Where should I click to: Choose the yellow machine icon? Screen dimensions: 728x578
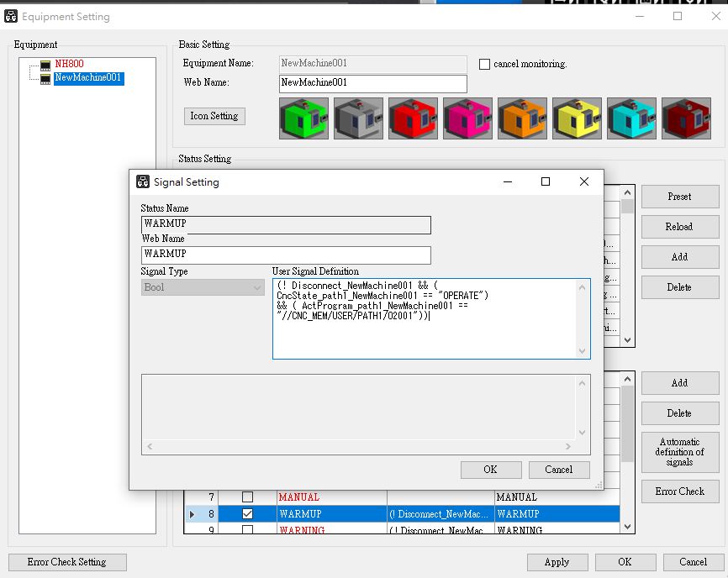click(577, 118)
